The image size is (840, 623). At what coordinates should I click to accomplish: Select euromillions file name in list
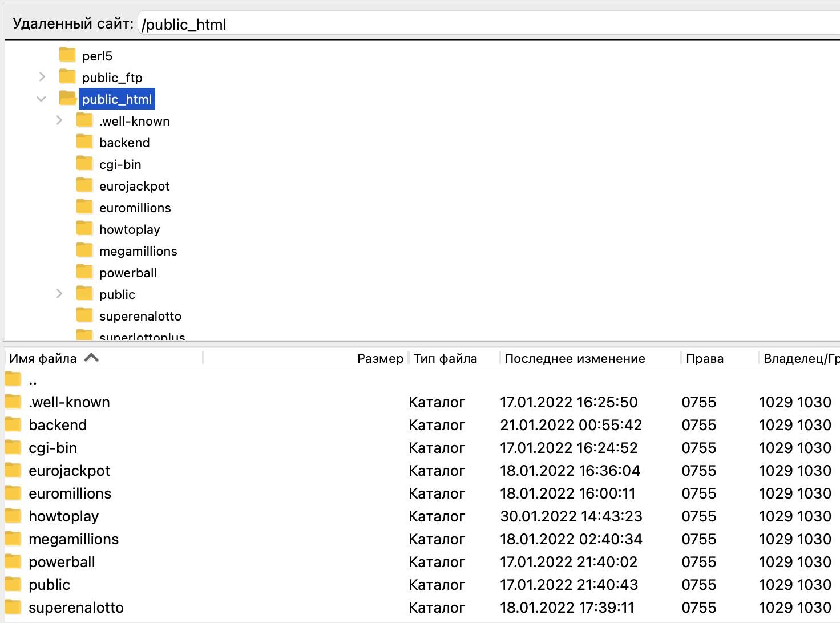(70, 493)
